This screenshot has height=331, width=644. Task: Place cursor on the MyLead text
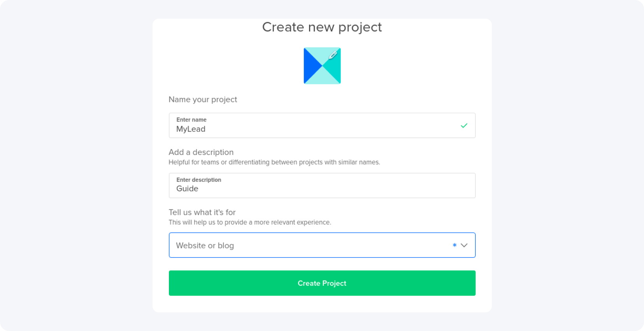pyautogui.click(x=191, y=129)
